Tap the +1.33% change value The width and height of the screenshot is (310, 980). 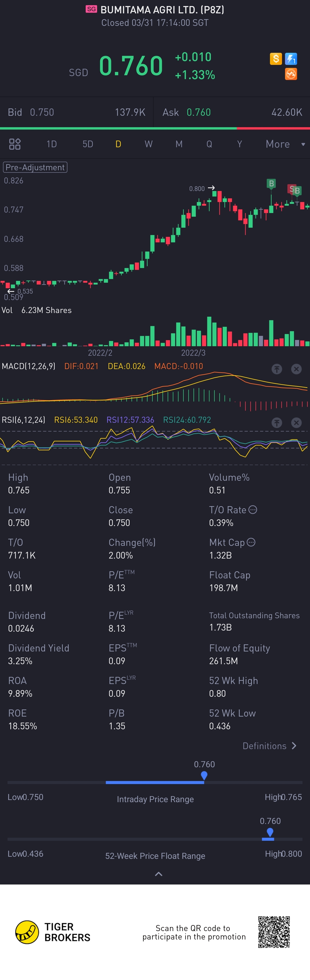coord(195,75)
